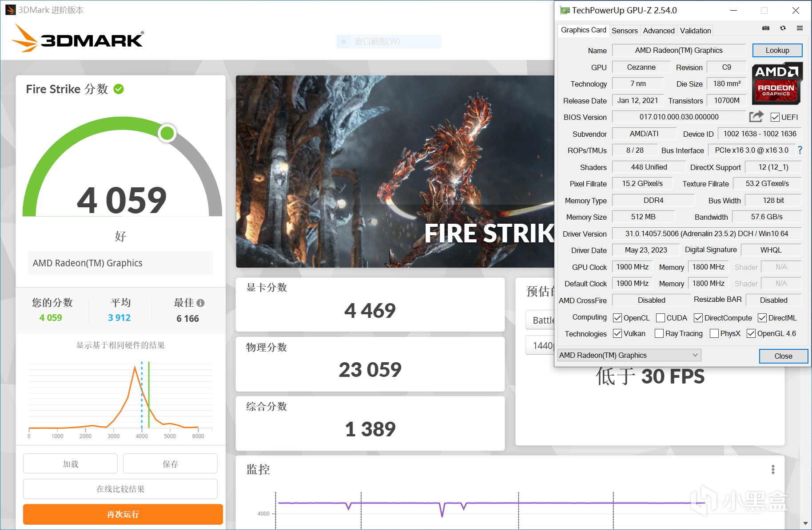Viewport: 812px width, 530px height.
Task: Toggle the OpenCL checkbox
Action: (617, 318)
